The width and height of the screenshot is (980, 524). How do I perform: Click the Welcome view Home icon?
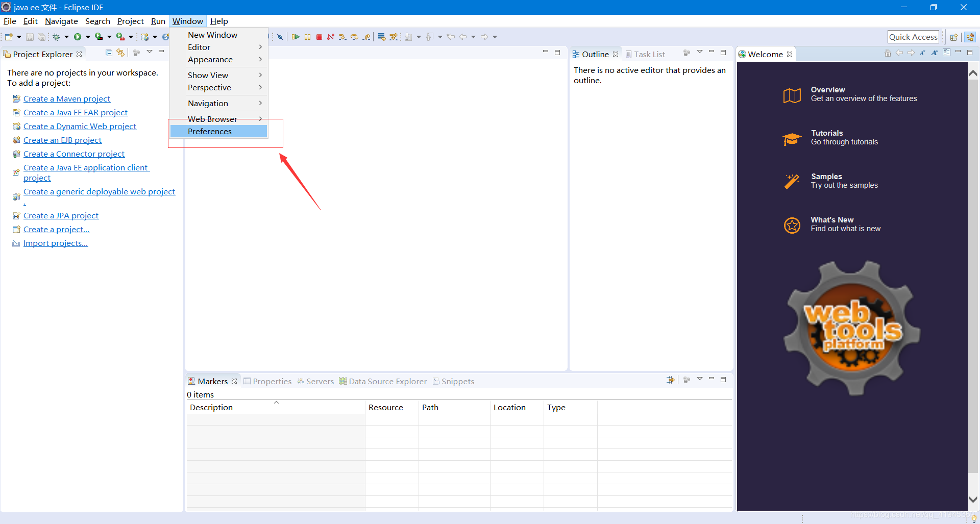tap(888, 53)
